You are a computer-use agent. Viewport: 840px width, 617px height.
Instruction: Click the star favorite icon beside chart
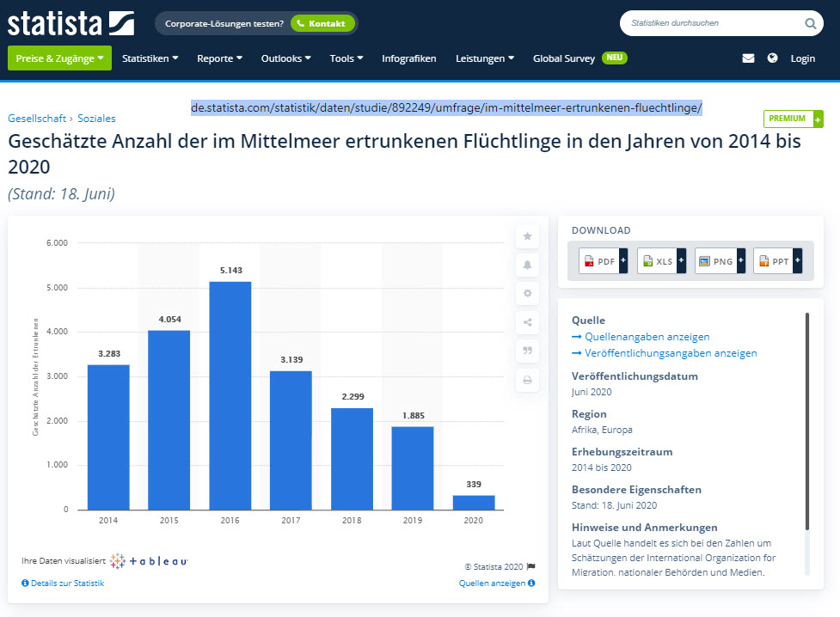(x=527, y=236)
